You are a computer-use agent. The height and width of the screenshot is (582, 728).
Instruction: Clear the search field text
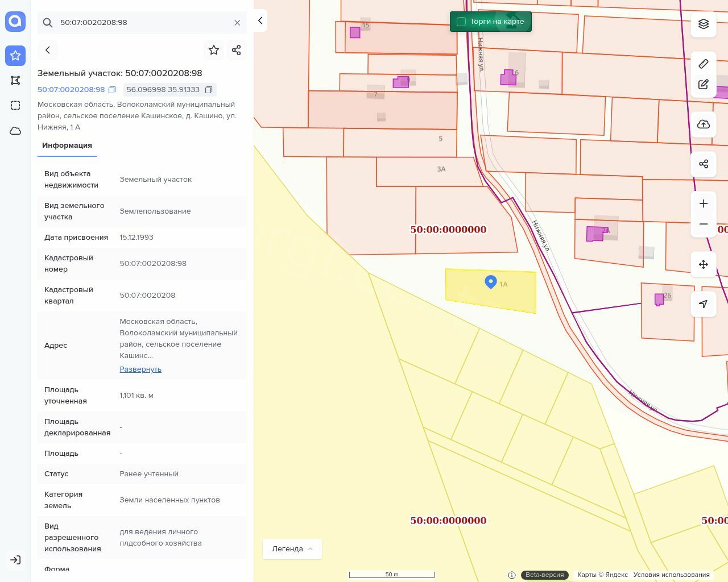tap(237, 23)
